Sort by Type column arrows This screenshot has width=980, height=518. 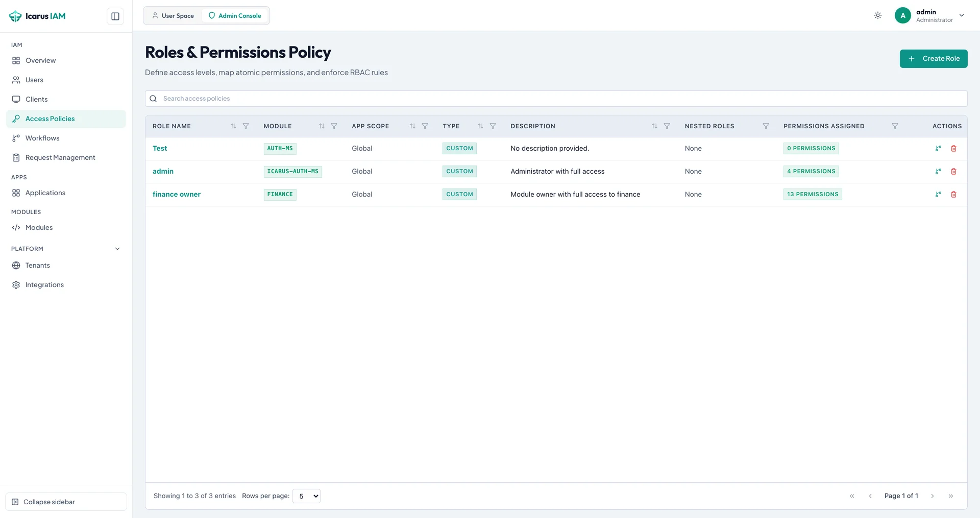click(480, 126)
